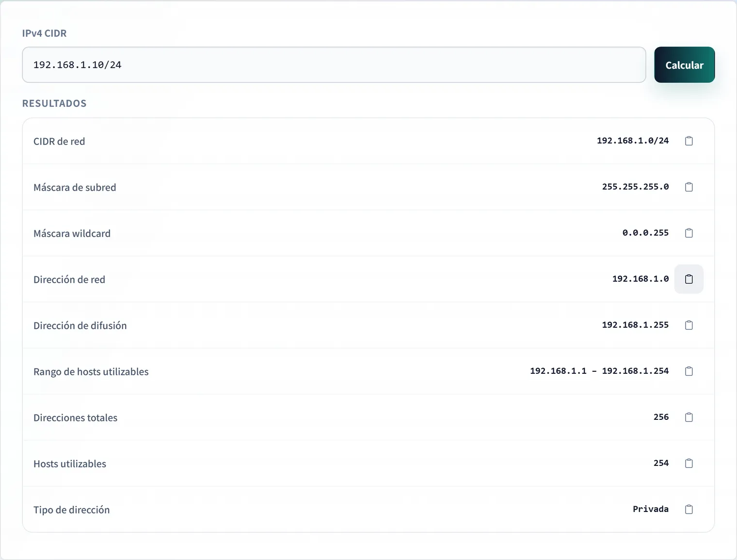Select the 192.168.1.0/24 network CIDR text
This screenshot has height=560, width=737.
click(x=633, y=141)
